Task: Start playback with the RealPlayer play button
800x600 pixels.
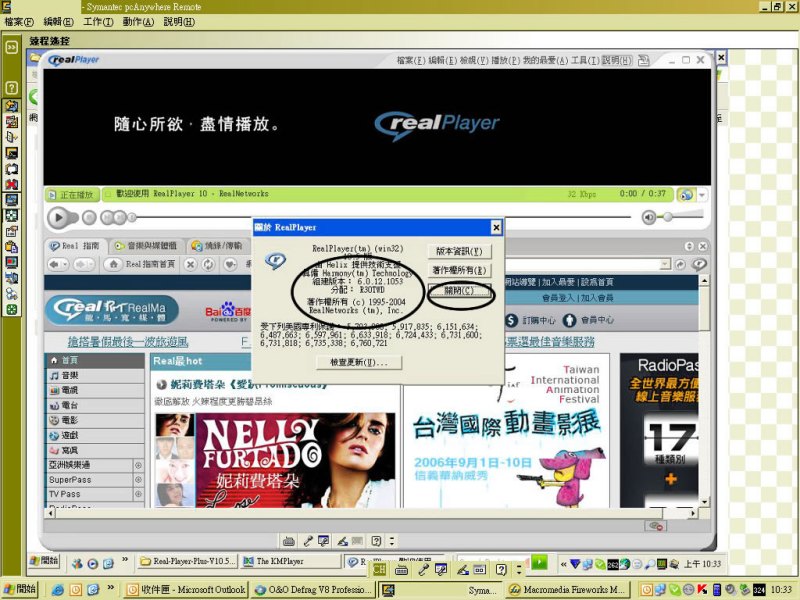Action: [59, 218]
